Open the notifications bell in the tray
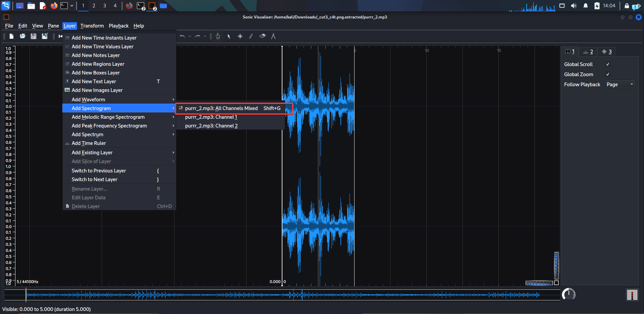 586,6
